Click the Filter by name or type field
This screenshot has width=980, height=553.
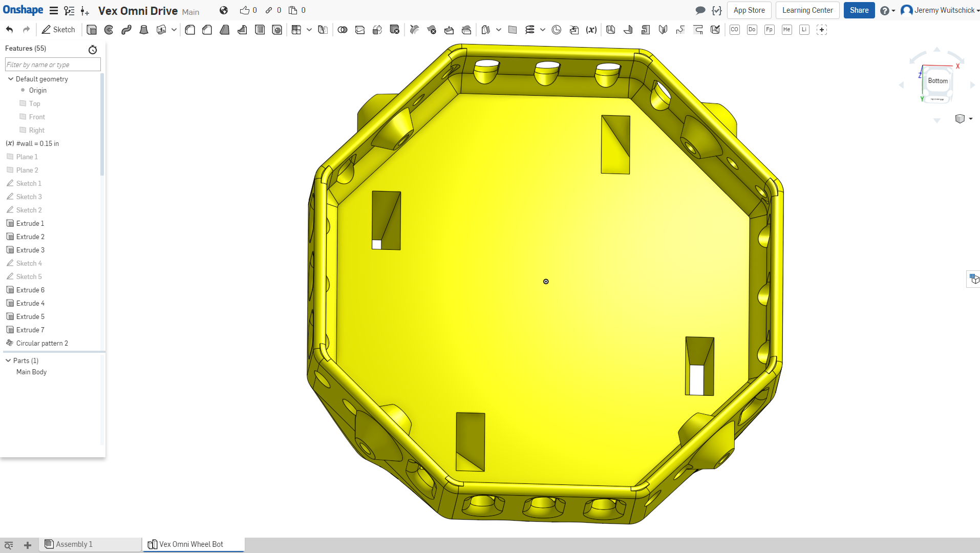53,65
